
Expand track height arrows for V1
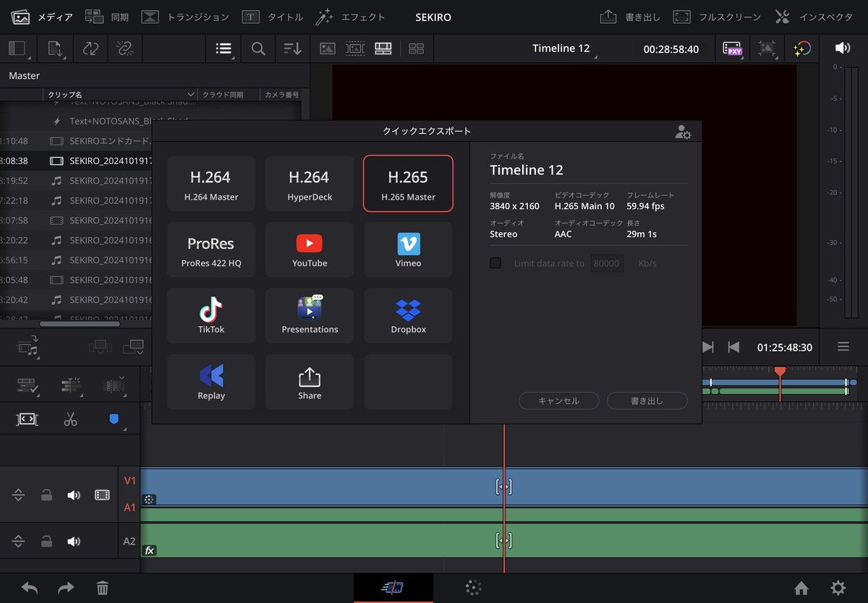(x=18, y=495)
